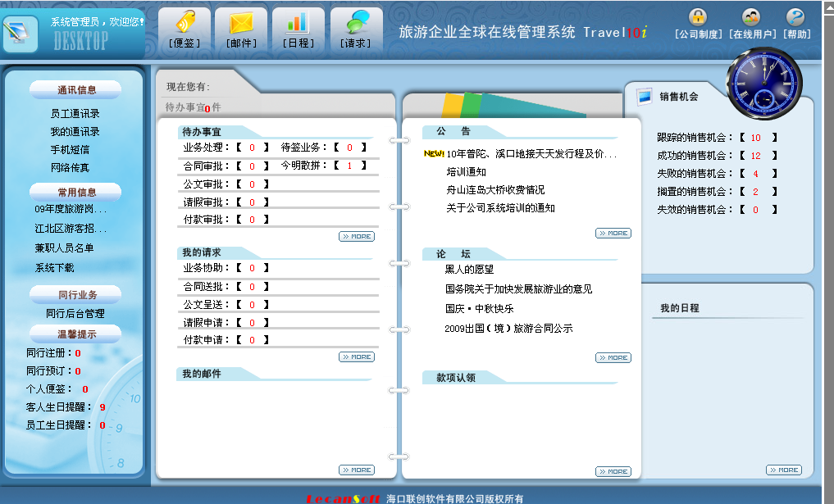The image size is (834, 504).
Task: Click MORE under 待办事宜
Action: tap(357, 237)
